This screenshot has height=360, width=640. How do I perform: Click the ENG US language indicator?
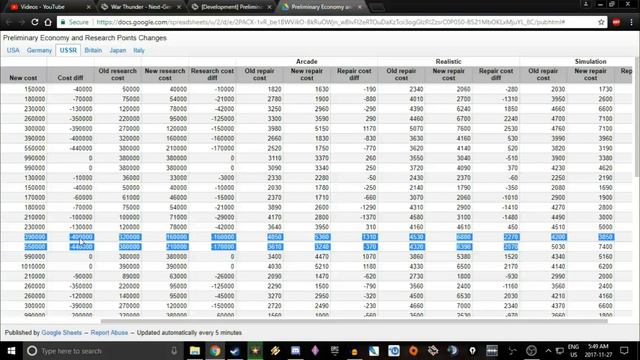(573, 351)
